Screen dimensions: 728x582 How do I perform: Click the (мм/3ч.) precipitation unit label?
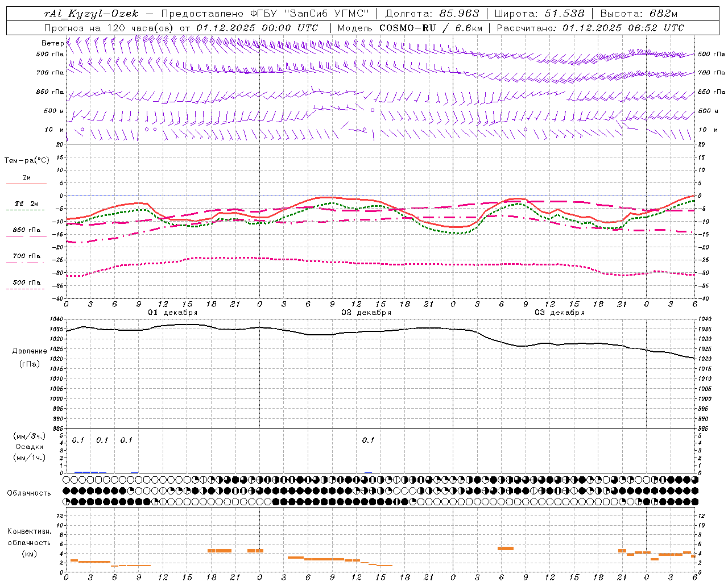30,436
